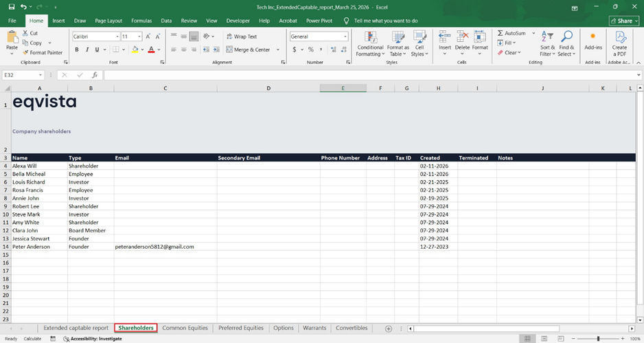Click the Save icon in title bar
The image size is (644, 343).
(x=11, y=7)
